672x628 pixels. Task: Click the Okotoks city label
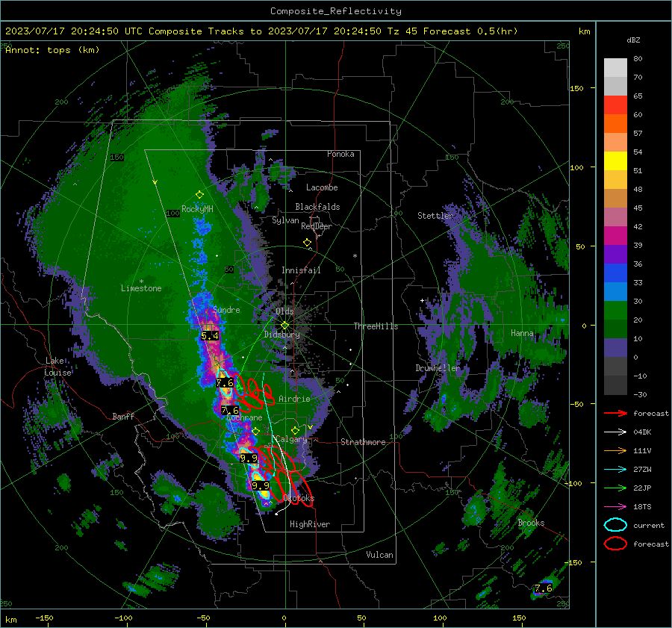click(x=299, y=498)
